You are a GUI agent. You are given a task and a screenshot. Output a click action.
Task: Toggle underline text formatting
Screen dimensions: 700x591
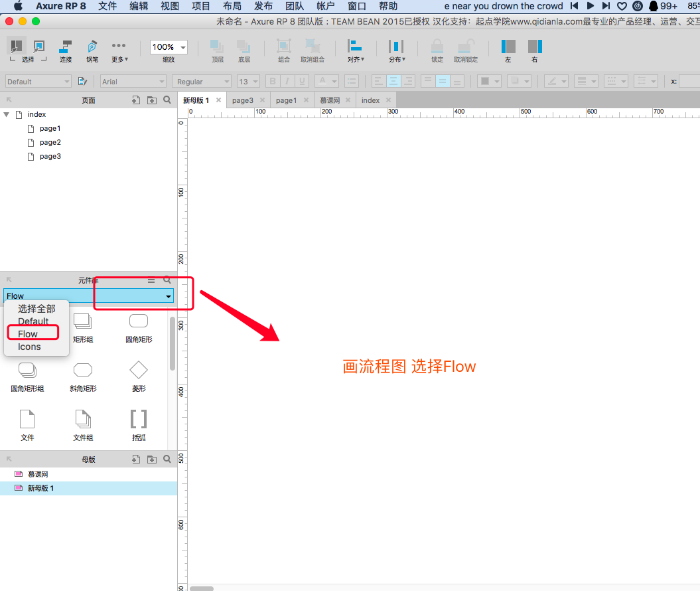tap(303, 81)
